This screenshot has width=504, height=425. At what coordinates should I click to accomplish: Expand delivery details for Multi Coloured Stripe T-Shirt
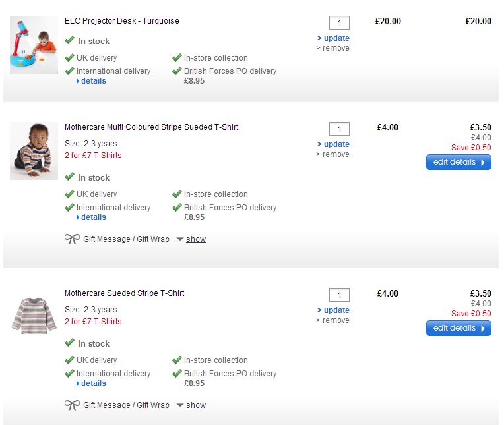93,217
